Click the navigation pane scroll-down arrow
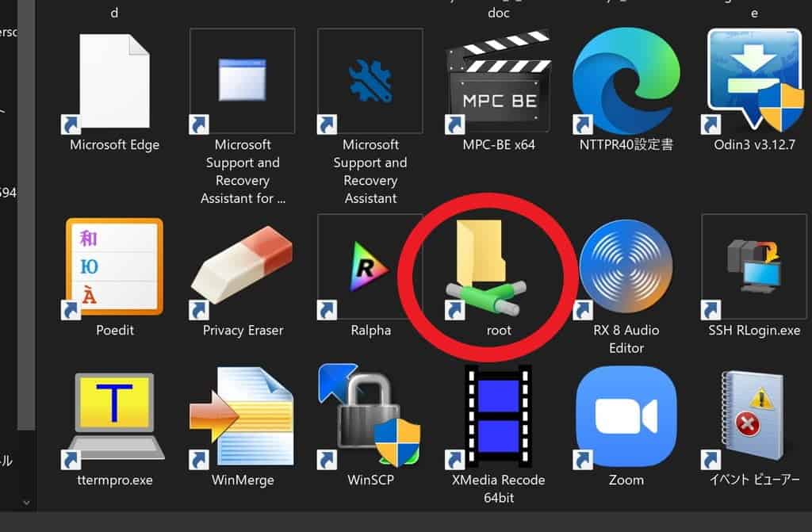 [26, 503]
